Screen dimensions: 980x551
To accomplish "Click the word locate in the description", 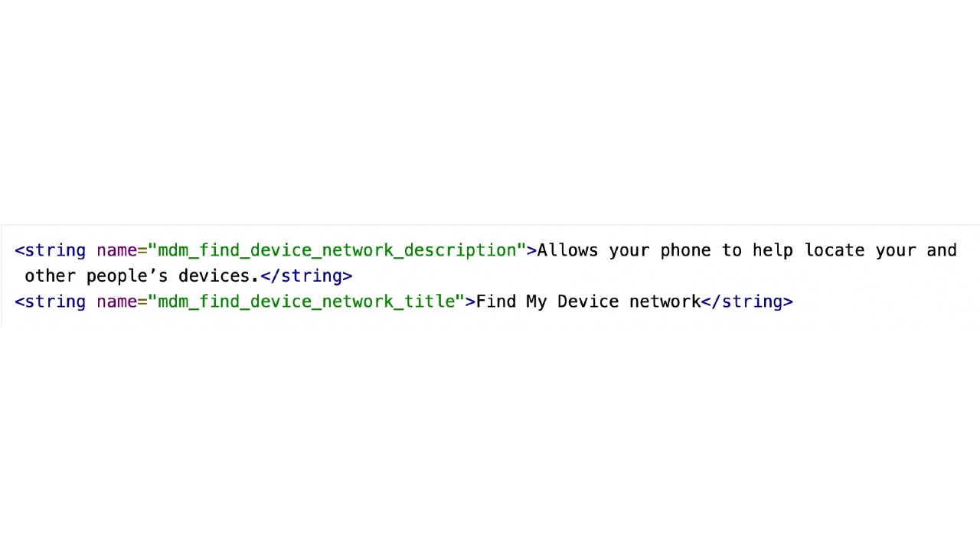I will tap(835, 250).
